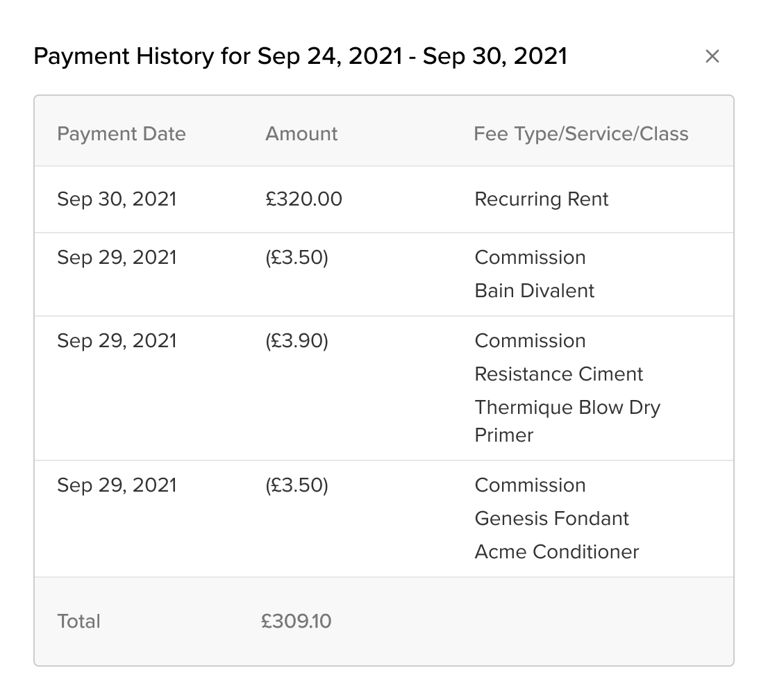Screen dimensions: 768x700
Task: Select the Recurring Rent fee type
Action: coord(541,199)
